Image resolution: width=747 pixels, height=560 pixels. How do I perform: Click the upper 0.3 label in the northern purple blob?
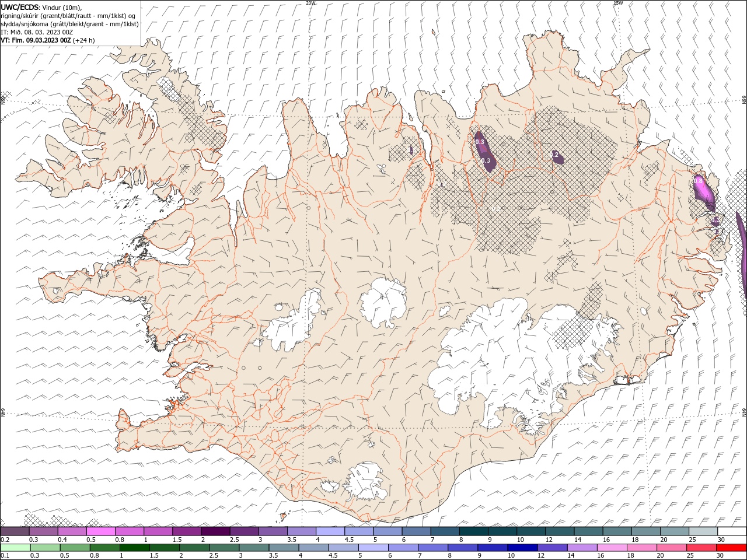click(480, 142)
